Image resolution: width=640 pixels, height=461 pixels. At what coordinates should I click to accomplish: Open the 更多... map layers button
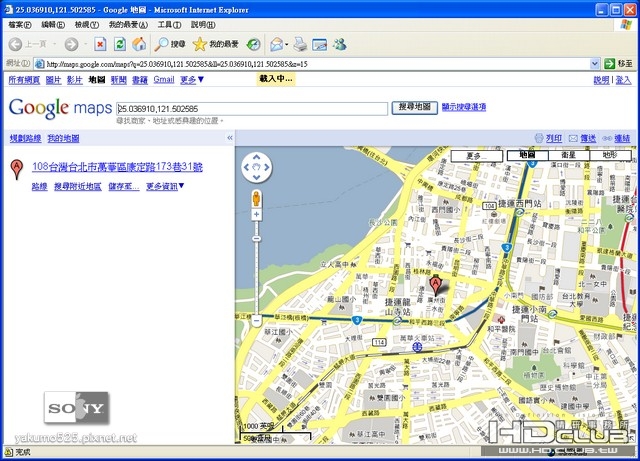[x=477, y=156]
